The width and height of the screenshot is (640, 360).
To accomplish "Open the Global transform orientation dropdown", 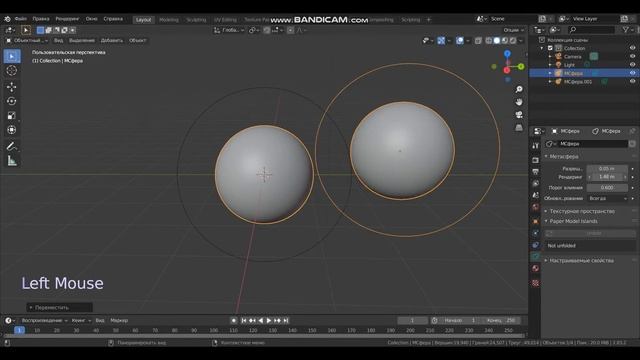I will [229, 30].
